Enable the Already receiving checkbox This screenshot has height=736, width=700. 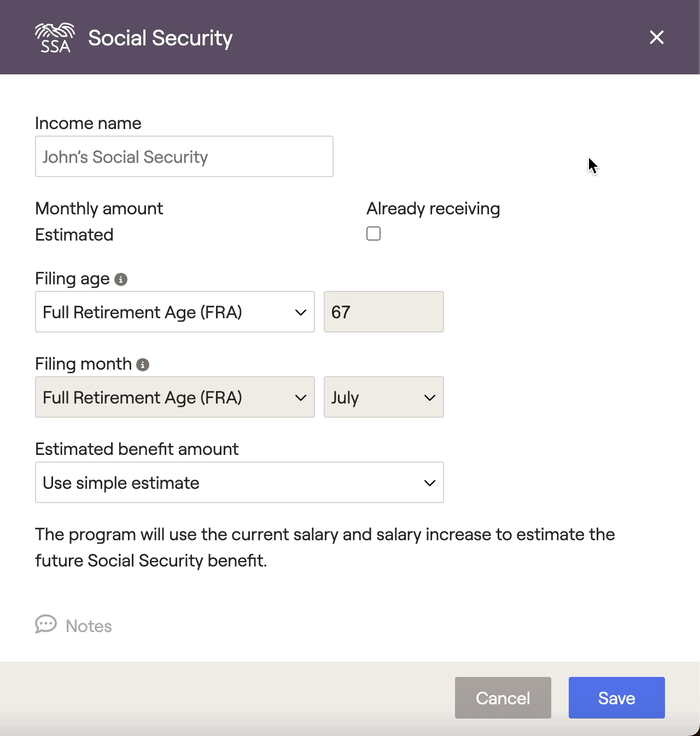[374, 233]
